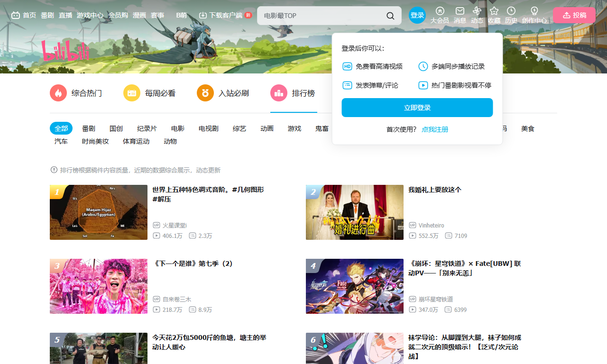Click the 立即登录 button
607x364 pixels.
coord(417,108)
